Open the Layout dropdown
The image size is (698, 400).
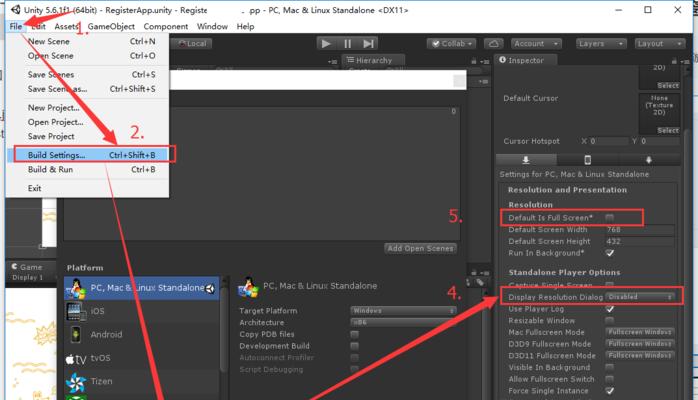pos(660,44)
